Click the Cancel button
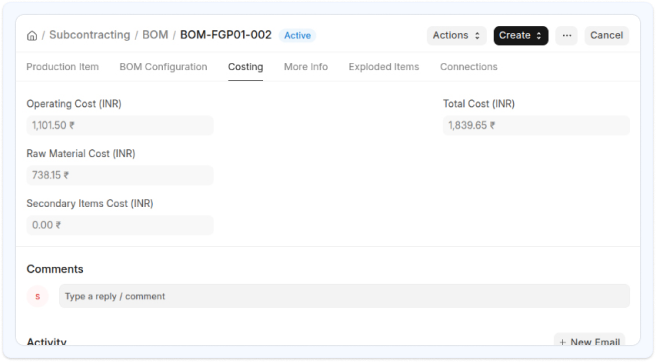Viewport: 656px width, 362px height. click(607, 36)
